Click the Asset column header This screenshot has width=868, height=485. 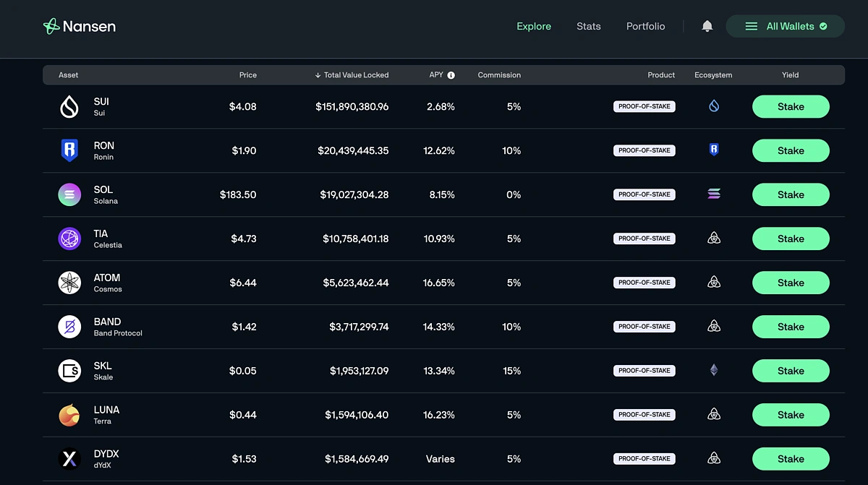(69, 75)
